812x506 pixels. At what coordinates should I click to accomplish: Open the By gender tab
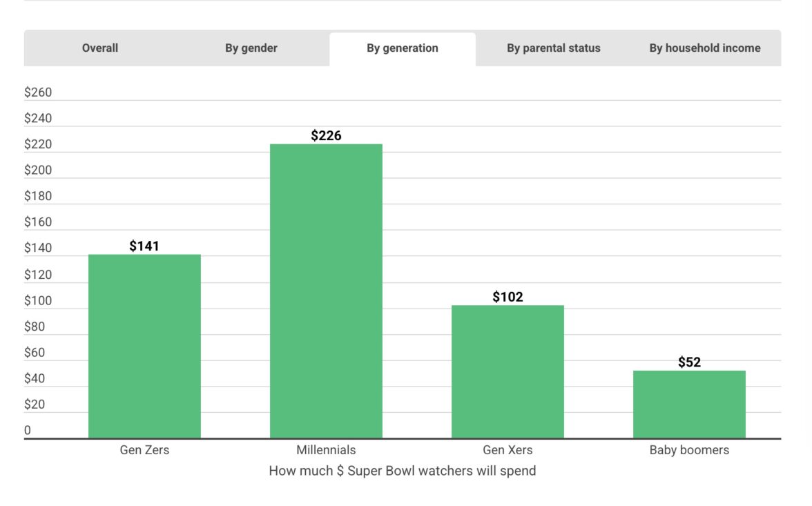(x=251, y=48)
